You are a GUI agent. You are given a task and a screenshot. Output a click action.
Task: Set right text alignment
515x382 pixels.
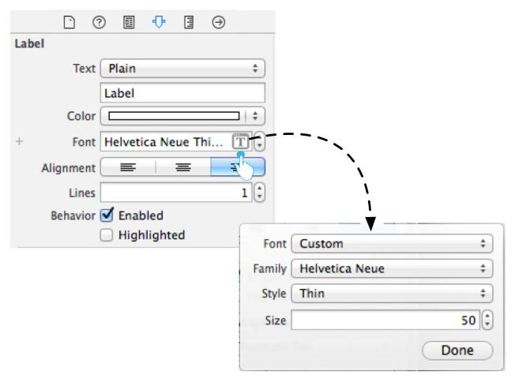238,167
